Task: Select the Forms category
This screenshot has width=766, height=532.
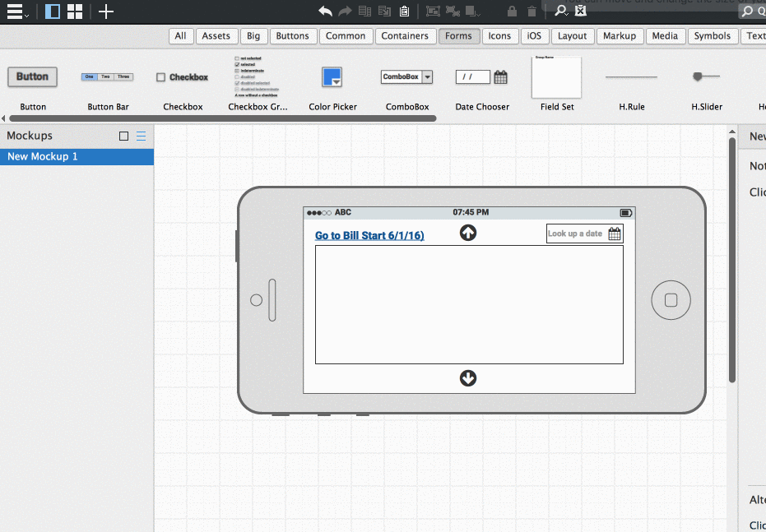Action: [458, 36]
